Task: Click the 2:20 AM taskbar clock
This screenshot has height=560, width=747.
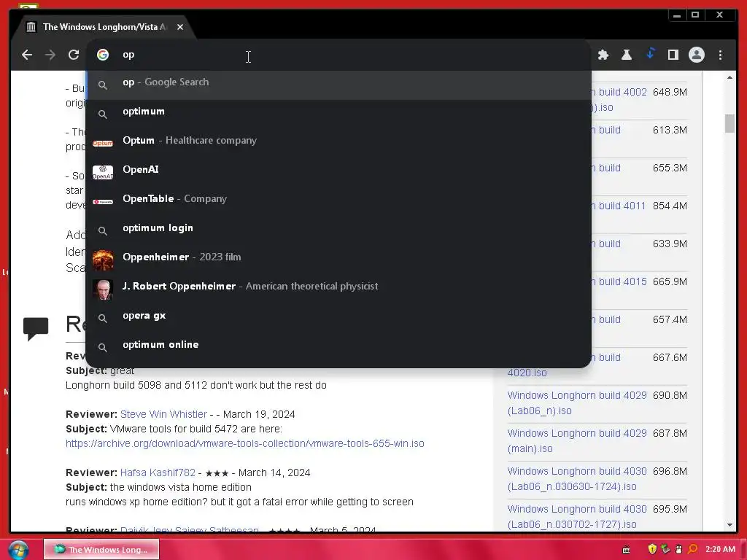Action: click(720, 549)
